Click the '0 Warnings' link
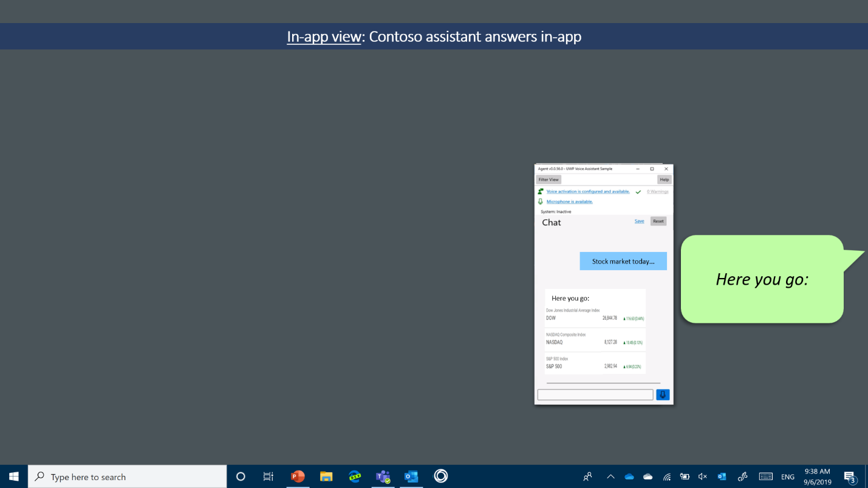The width and height of the screenshot is (868, 488). [657, 191]
